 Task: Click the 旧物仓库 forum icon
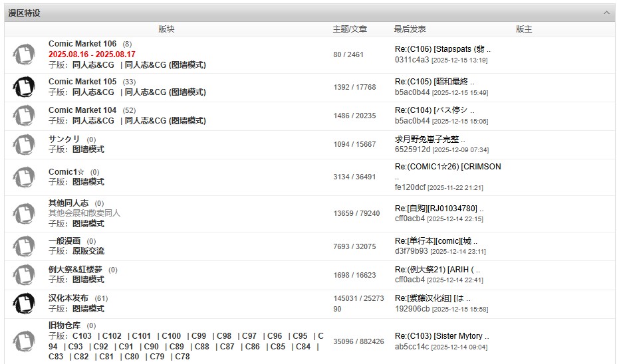tap(24, 341)
